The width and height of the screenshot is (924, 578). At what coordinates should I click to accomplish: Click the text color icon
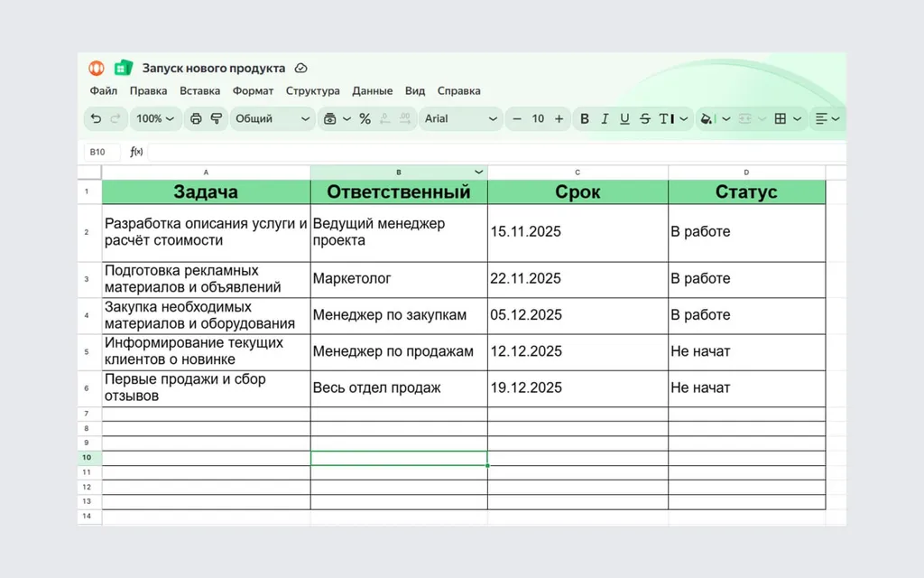[x=667, y=118]
